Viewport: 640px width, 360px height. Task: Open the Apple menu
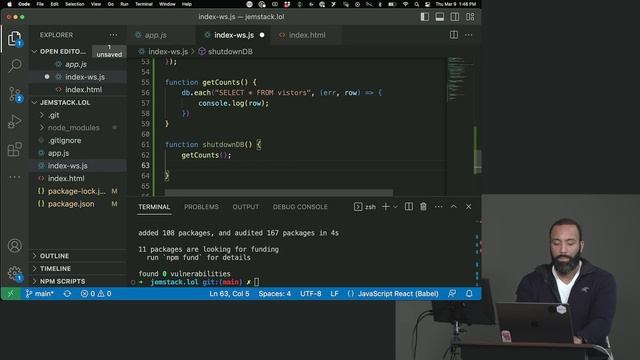pyautogui.click(x=9, y=4)
